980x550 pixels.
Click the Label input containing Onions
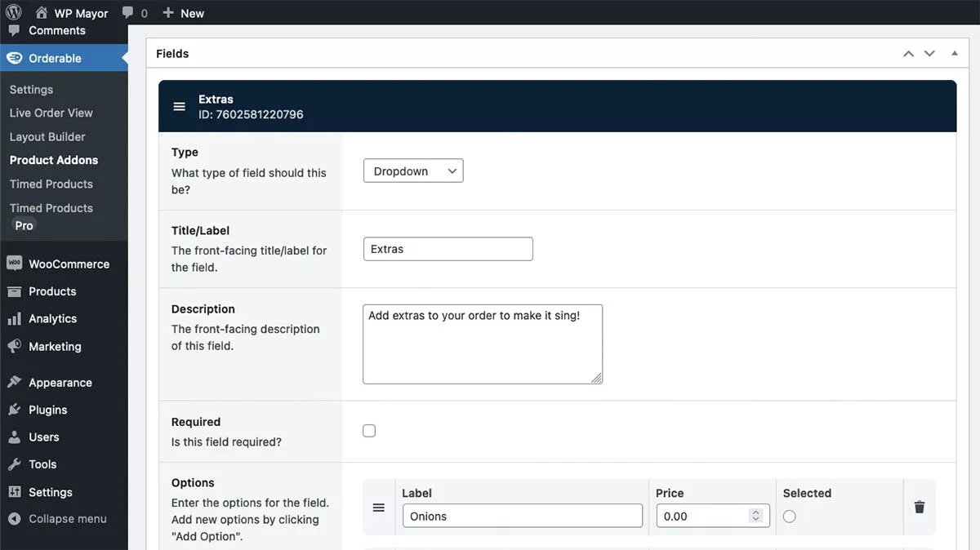click(x=523, y=516)
